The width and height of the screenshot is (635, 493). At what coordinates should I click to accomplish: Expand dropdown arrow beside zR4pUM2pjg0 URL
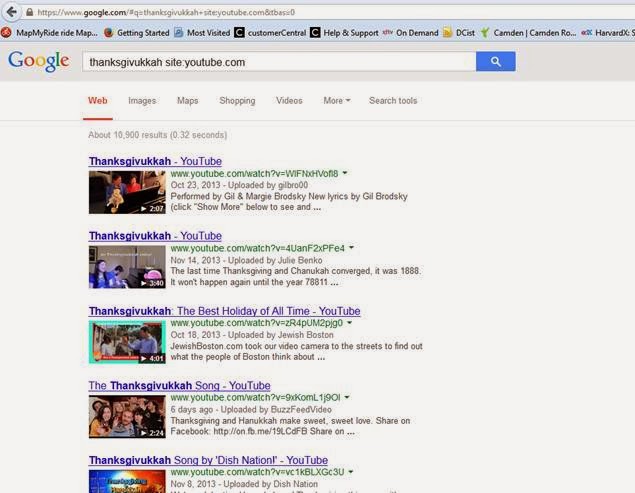[349, 322]
